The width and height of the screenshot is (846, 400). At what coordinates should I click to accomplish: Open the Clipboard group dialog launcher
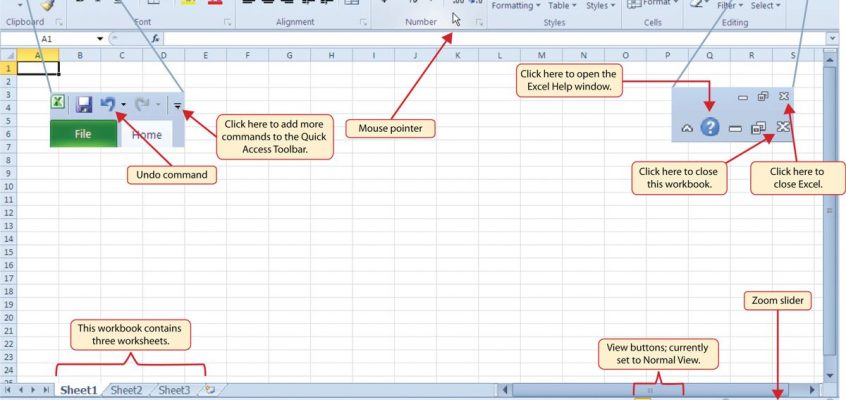[x=59, y=22]
